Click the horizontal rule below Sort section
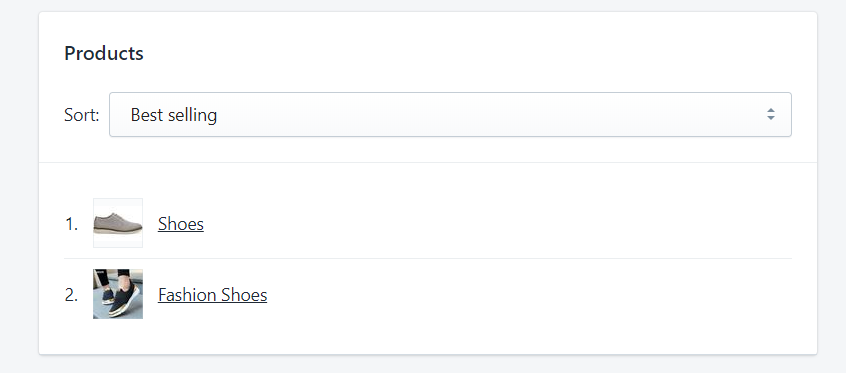 [428, 162]
